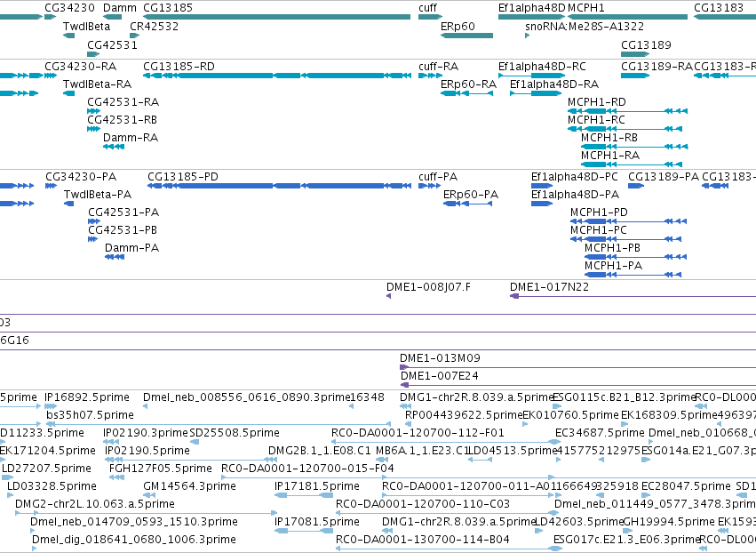Select the CG42531-PA protein label
Screen dimensions: 756x553
[x=123, y=212]
